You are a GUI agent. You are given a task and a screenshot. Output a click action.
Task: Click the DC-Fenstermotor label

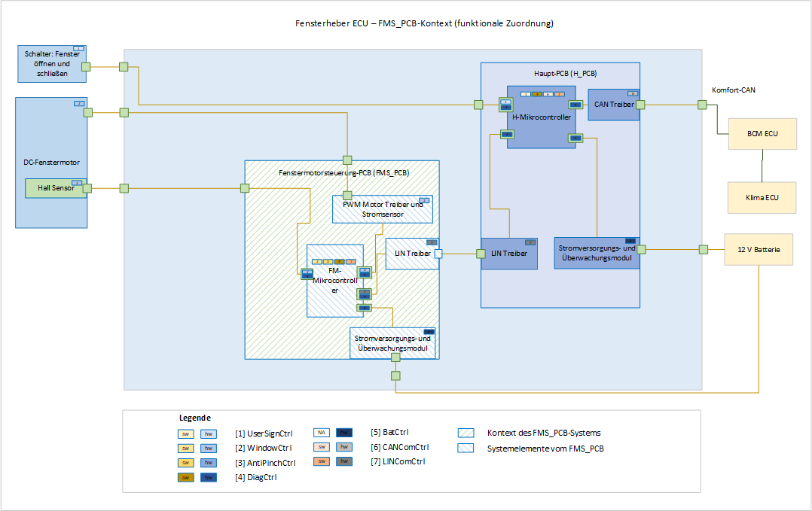point(52,163)
